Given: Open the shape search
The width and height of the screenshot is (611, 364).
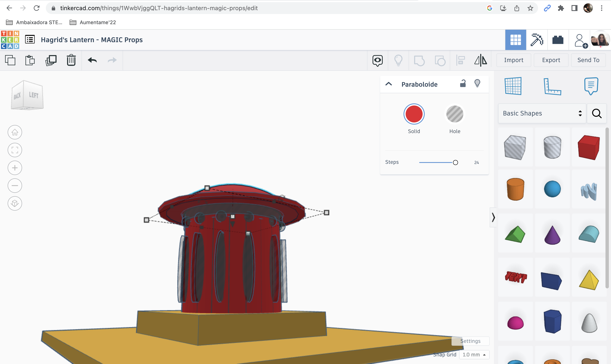Looking at the screenshot, I should point(597,113).
